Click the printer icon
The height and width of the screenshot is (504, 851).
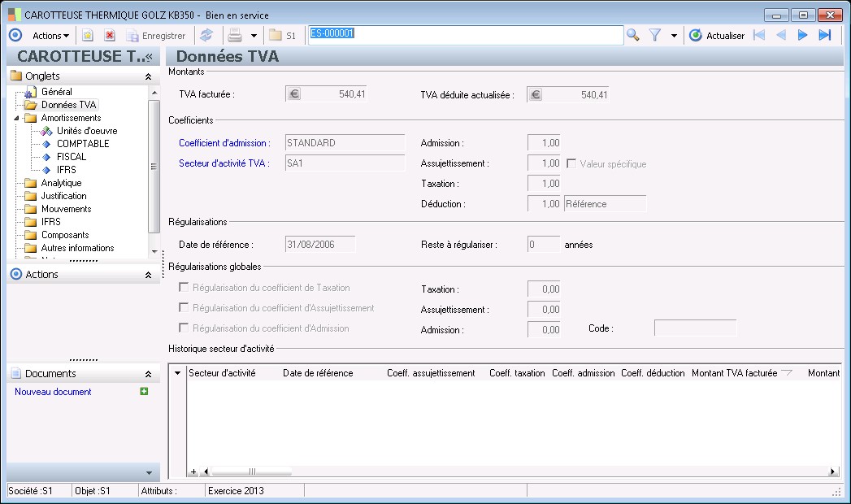click(x=235, y=36)
